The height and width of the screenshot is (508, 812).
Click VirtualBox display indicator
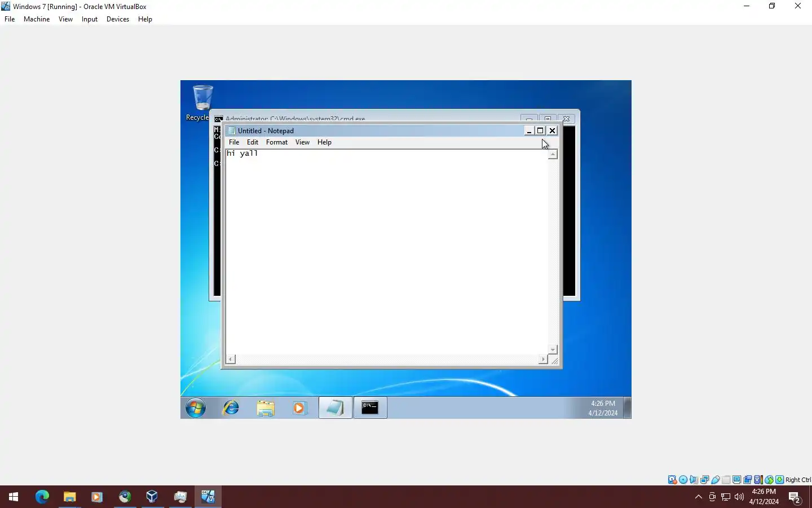[x=736, y=480]
